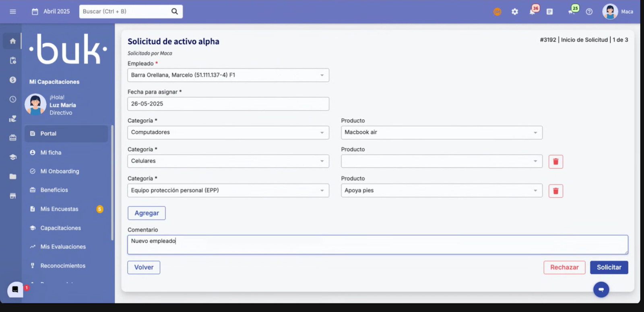The image size is (644, 312).
Task: Open the chat widget in bottom-left
Action: [x=15, y=289]
